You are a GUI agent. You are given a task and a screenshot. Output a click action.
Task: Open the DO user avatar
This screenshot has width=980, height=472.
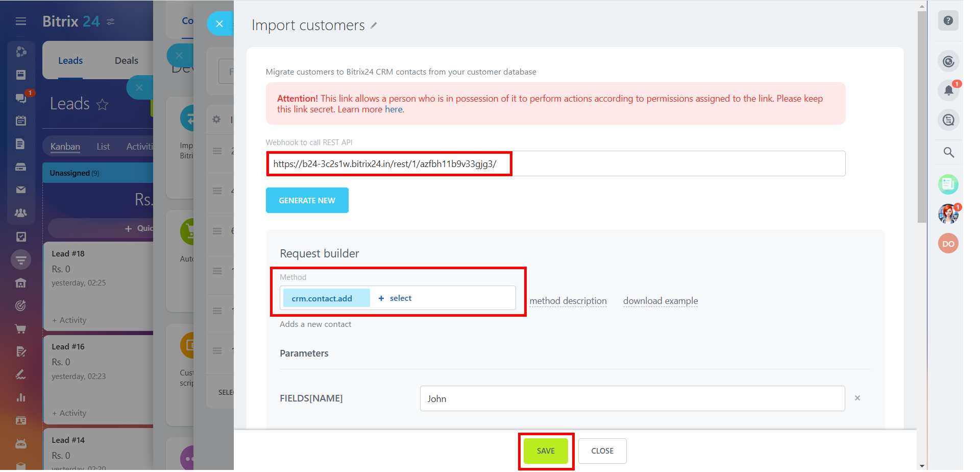(948, 243)
